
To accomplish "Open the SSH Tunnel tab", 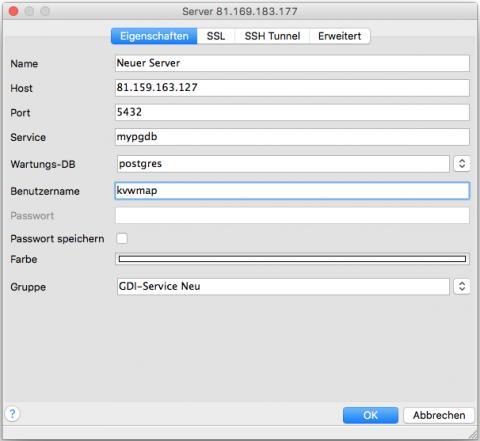I will pyautogui.click(x=272, y=36).
